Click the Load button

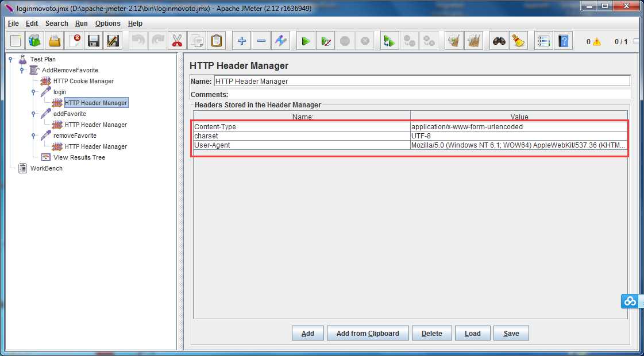pyautogui.click(x=472, y=334)
